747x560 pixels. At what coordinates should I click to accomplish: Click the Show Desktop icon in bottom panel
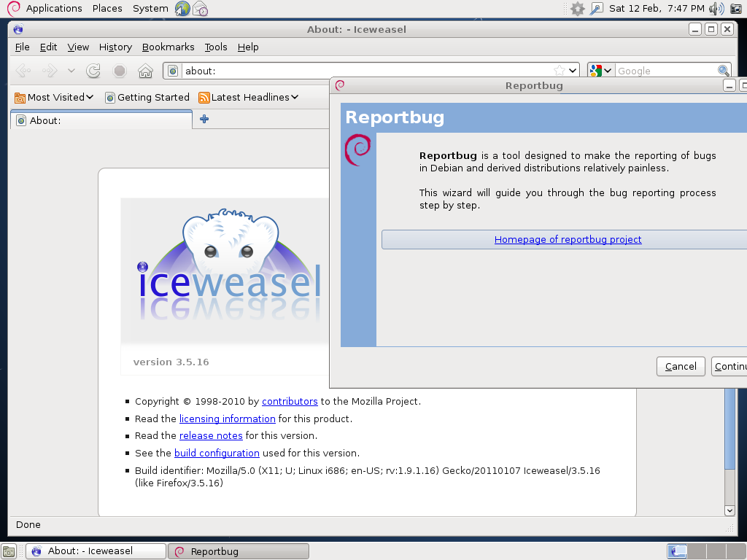point(9,551)
